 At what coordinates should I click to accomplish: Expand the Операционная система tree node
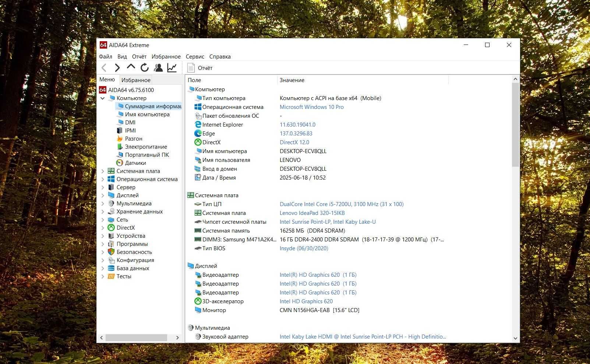103,179
